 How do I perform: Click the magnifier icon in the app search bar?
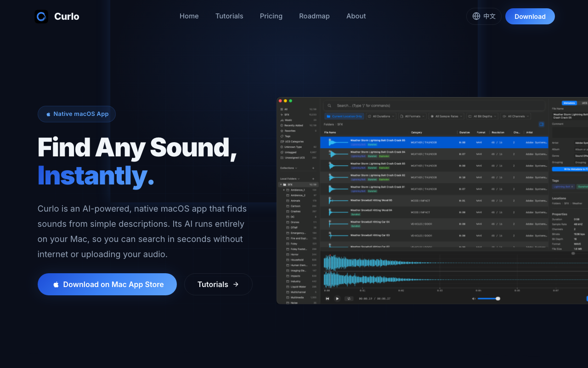[329, 106]
